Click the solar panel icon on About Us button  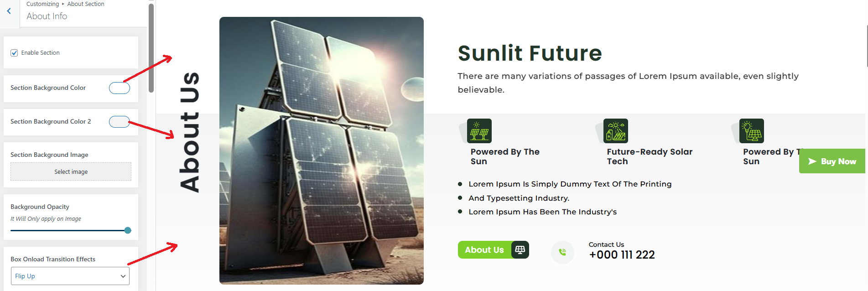coord(520,249)
